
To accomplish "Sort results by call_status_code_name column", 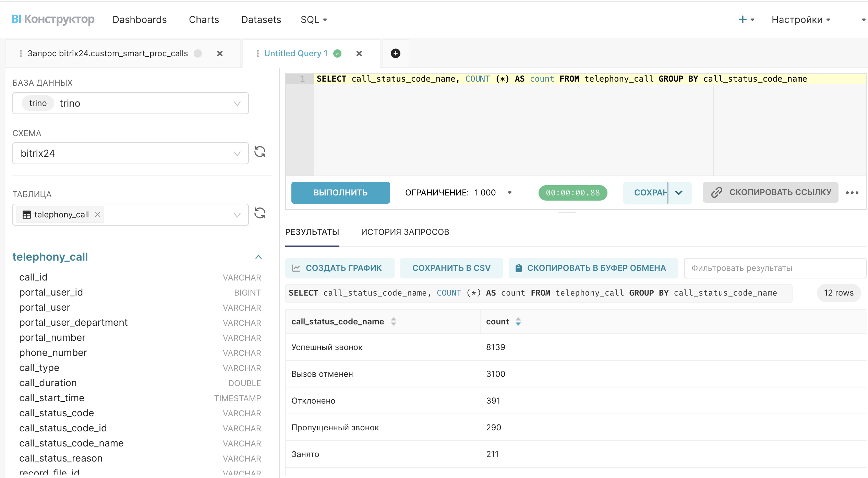I will click(393, 322).
